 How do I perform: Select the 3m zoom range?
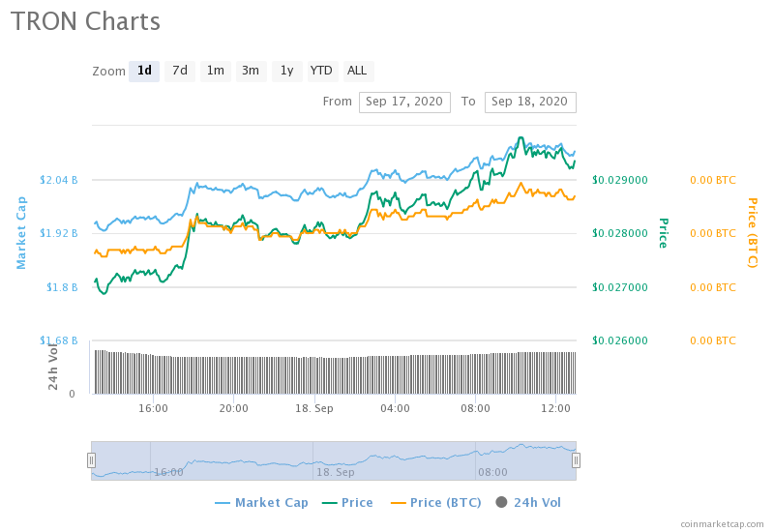251,71
